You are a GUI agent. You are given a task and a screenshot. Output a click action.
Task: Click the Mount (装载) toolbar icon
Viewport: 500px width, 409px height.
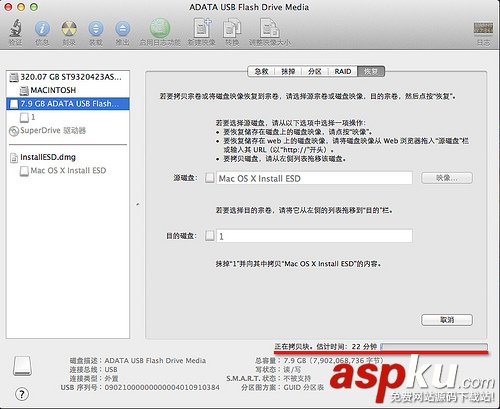point(96,29)
